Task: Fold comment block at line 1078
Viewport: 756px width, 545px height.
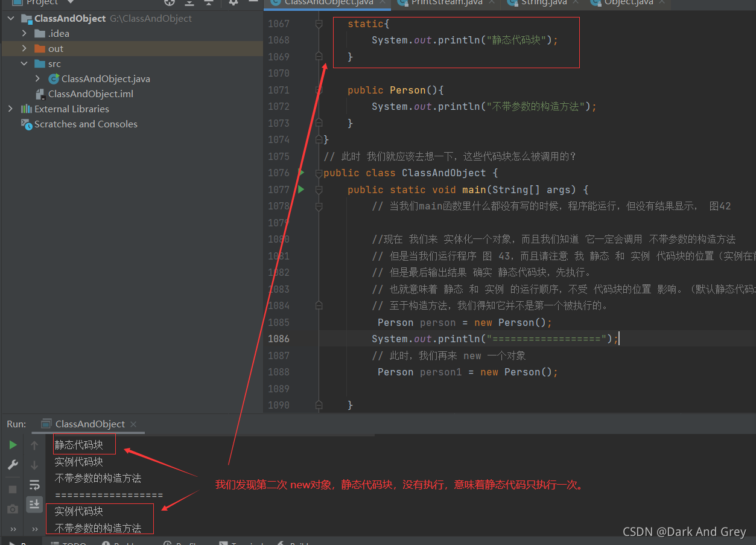Action: pyautogui.click(x=319, y=206)
